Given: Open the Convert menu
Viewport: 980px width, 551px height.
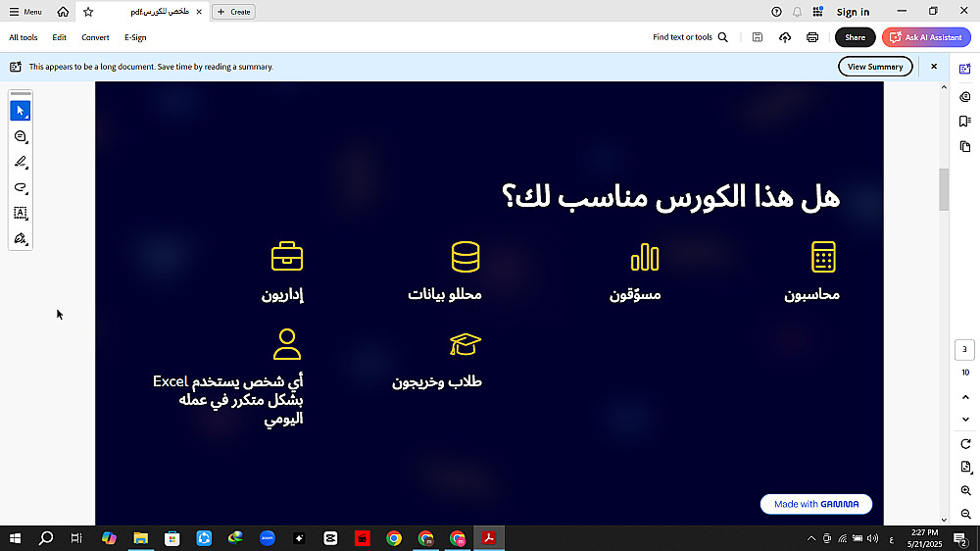Looking at the screenshot, I should point(95,37).
